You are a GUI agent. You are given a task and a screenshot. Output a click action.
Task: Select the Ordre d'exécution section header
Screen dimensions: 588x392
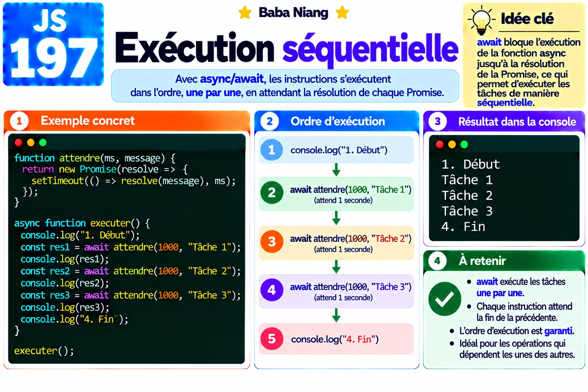click(x=337, y=121)
